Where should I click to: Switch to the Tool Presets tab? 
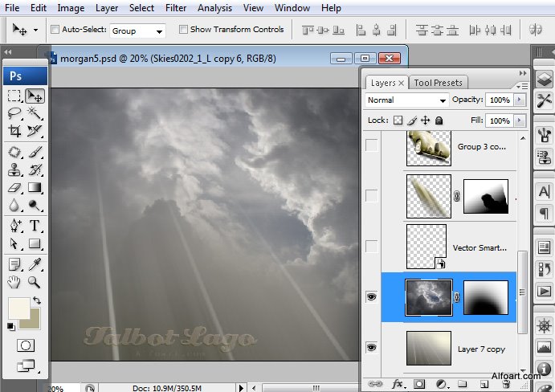coord(438,83)
